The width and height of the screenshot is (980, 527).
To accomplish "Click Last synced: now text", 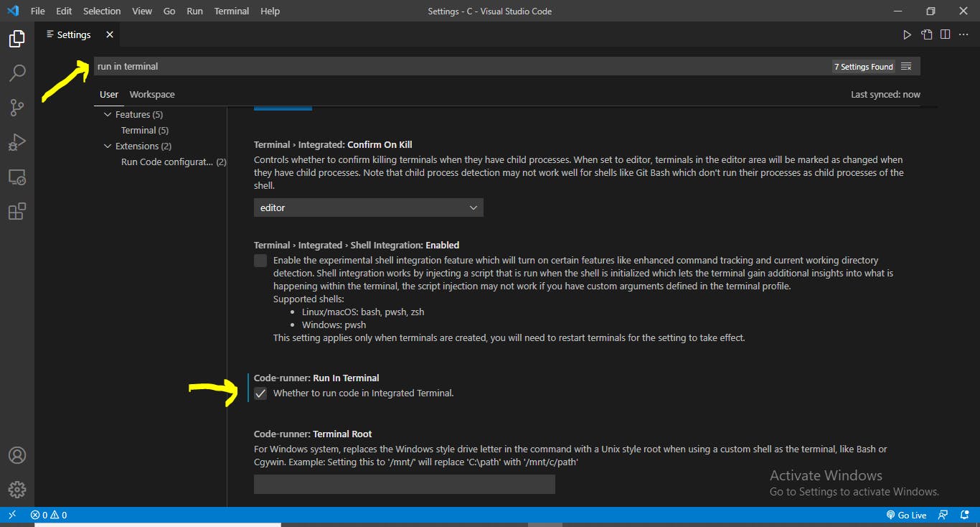I will (x=885, y=95).
